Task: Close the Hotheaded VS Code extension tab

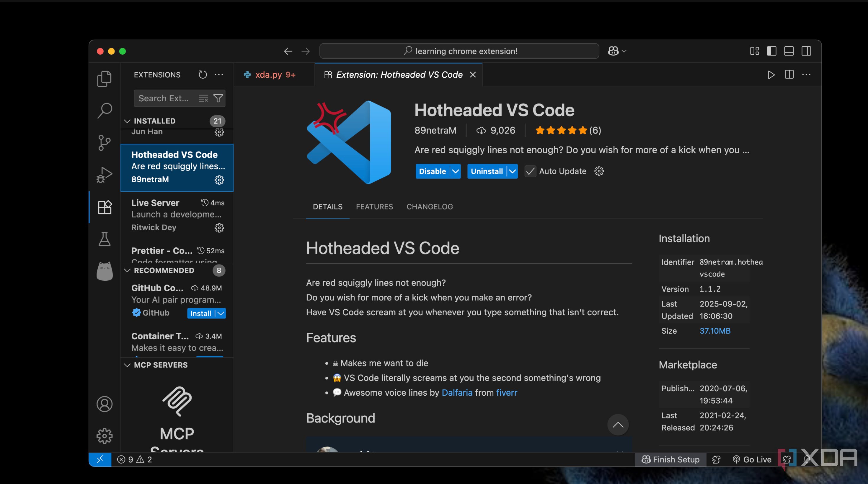Action: [473, 74]
